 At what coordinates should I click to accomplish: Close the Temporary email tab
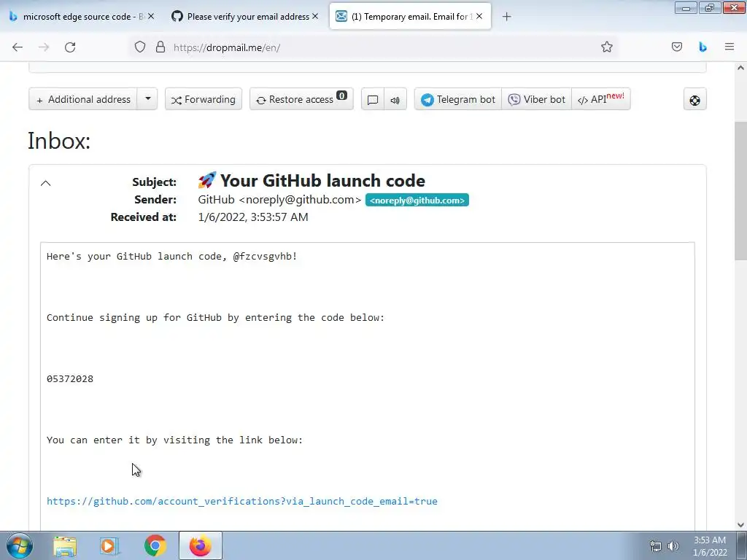pos(479,16)
